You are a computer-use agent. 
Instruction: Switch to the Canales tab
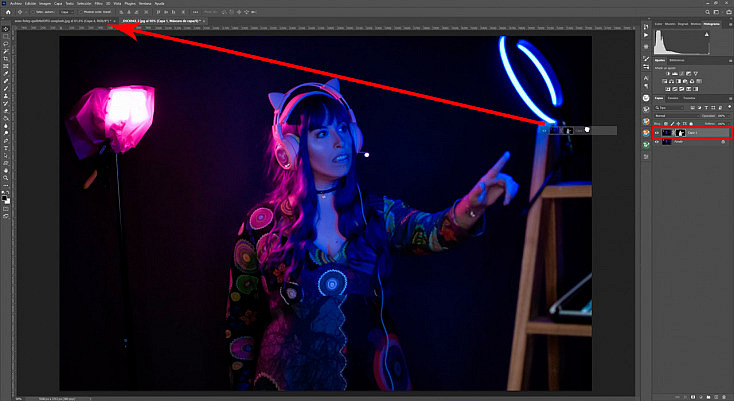[673, 98]
